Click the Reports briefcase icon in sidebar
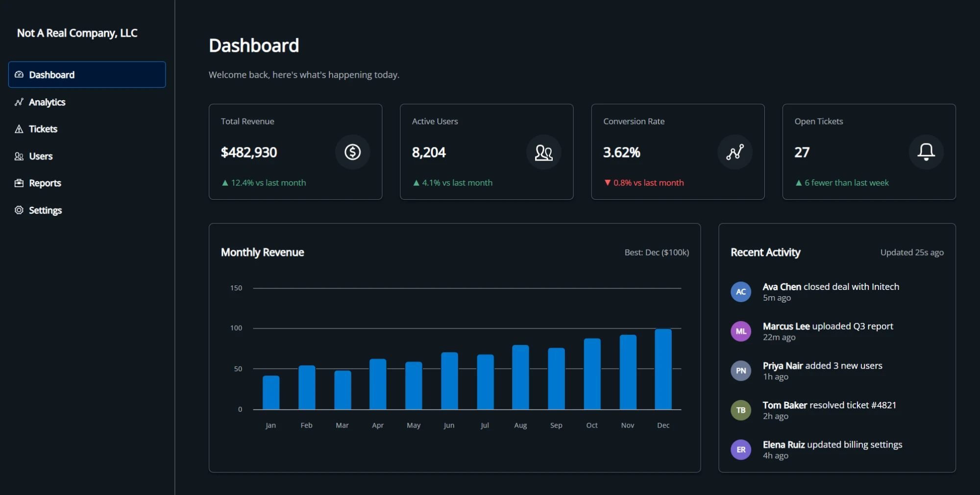 [19, 183]
